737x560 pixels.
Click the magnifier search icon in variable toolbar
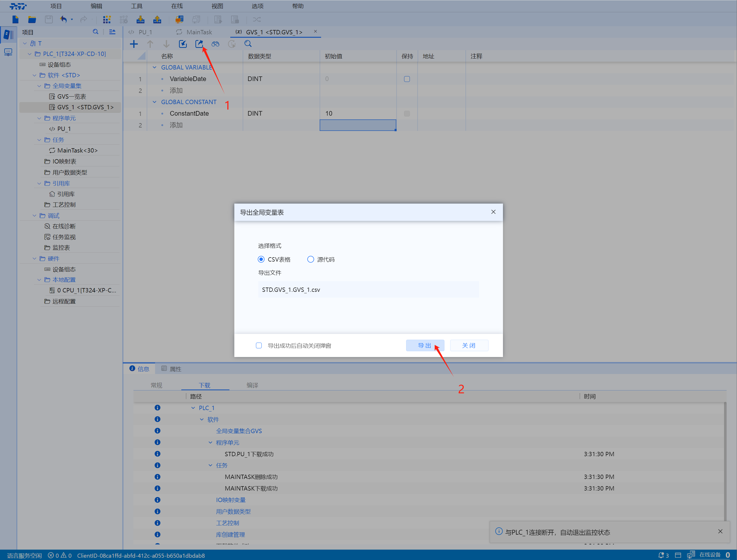click(248, 44)
